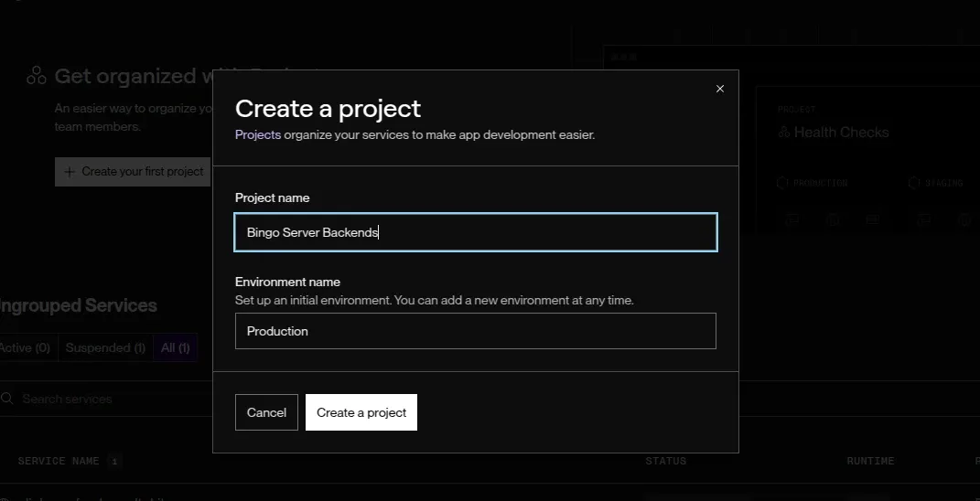Image resolution: width=980 pixels, height=501 pixels.
Task: Click the Project name input field
Action: pos(476,232)
